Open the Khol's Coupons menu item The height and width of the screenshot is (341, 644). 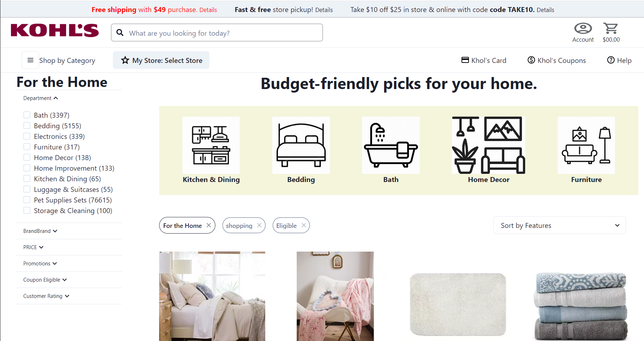click(557, 60)
